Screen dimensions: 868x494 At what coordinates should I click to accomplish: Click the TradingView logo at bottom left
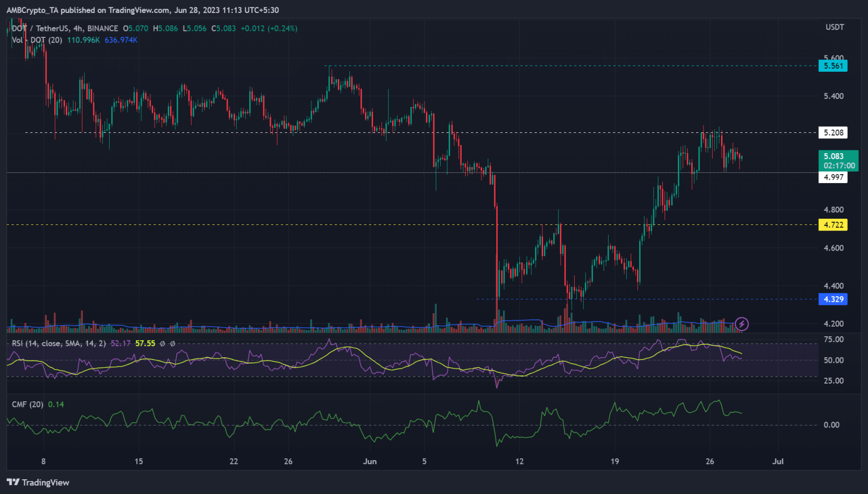click(x=38, y=482)
